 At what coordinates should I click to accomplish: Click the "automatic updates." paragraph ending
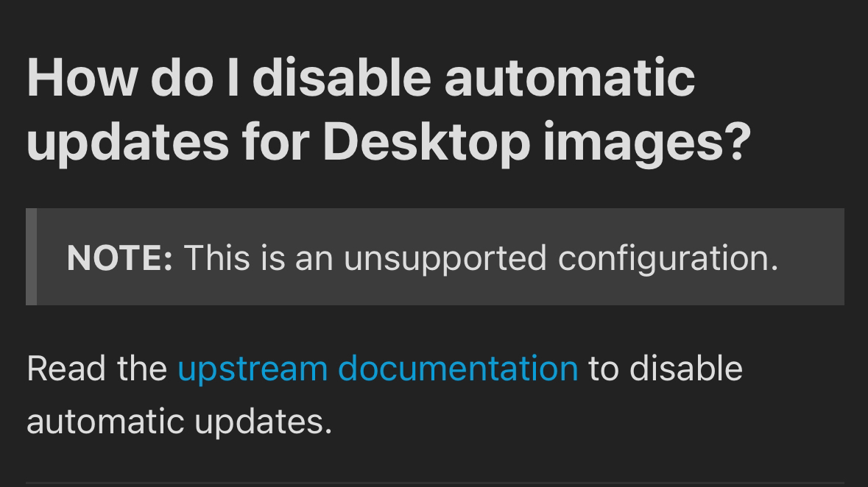point(180,422)
